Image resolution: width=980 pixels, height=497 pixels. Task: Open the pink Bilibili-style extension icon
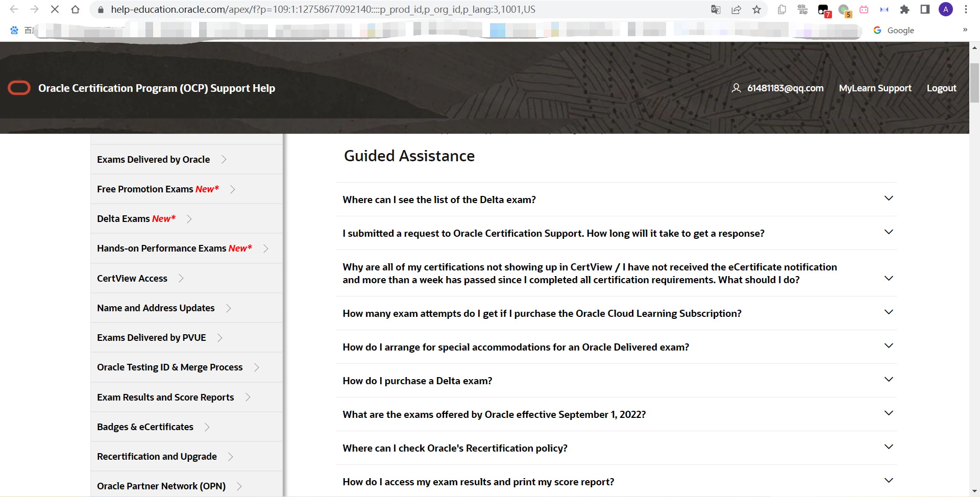pyautogui.click(x=864, y=10)
